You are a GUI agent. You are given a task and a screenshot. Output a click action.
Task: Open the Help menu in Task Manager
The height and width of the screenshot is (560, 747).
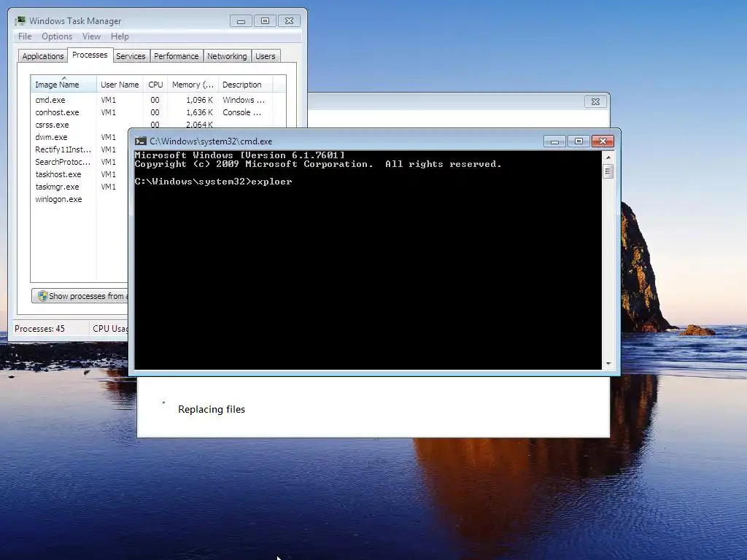pyautogui.click(x=120, y=36)
